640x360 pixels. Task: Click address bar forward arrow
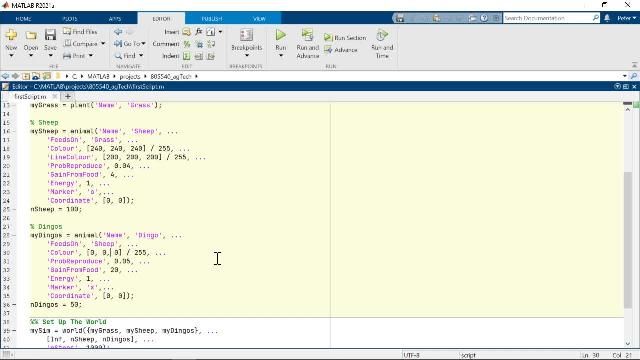point(15,76)
